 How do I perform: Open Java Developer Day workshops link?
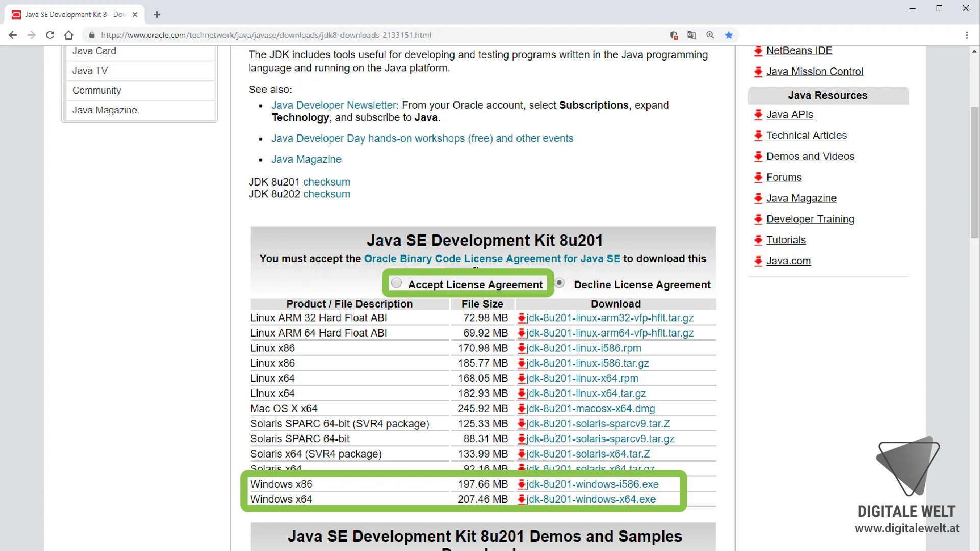422,138
